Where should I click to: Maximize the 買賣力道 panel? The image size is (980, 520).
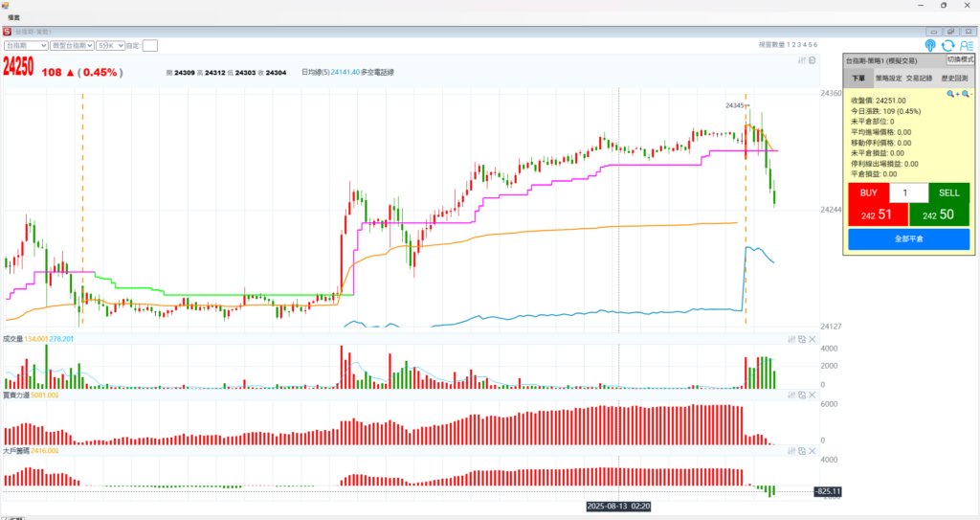click(802, 395)
